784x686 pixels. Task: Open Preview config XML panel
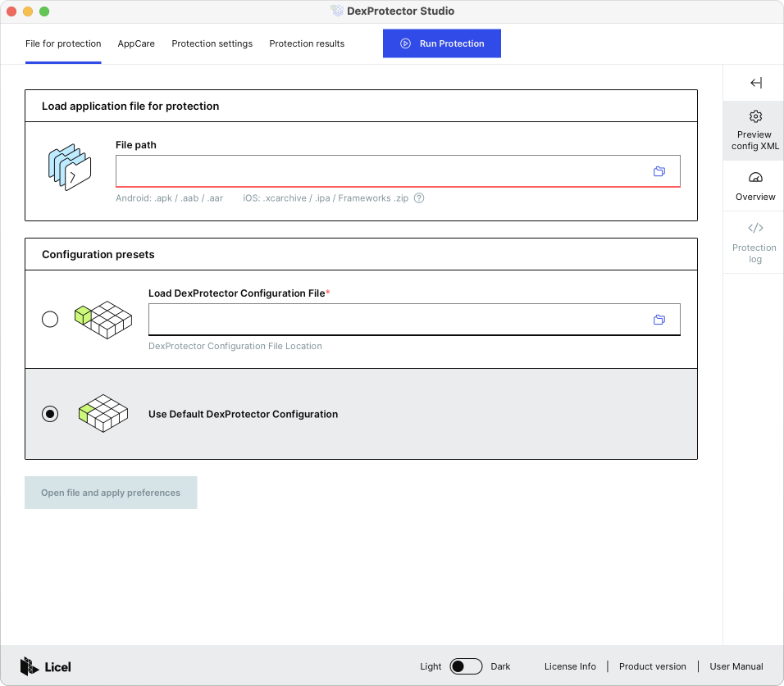[754, 130]
